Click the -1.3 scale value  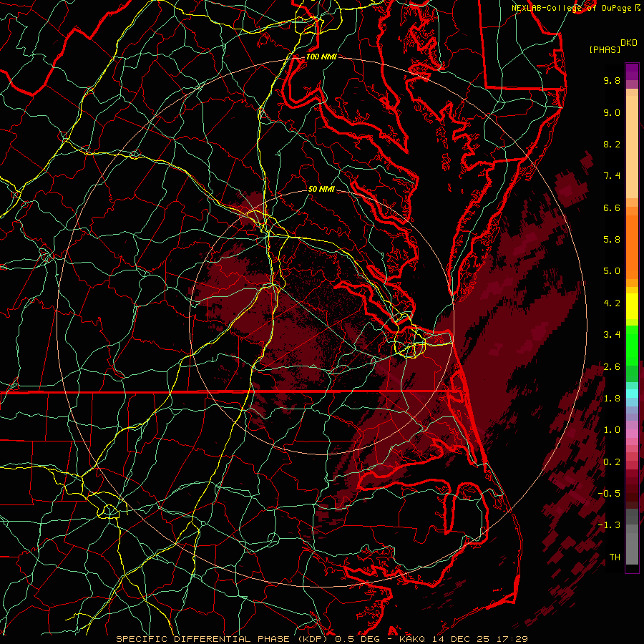pos(609,525)
